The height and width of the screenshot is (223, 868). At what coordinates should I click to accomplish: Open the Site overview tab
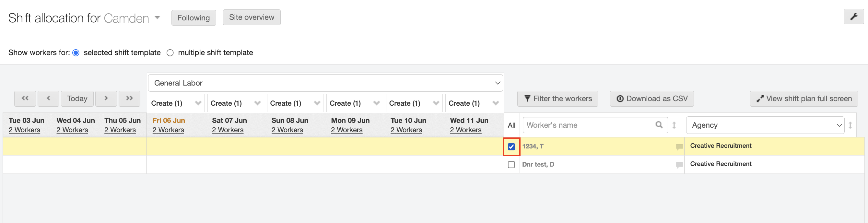252,18
